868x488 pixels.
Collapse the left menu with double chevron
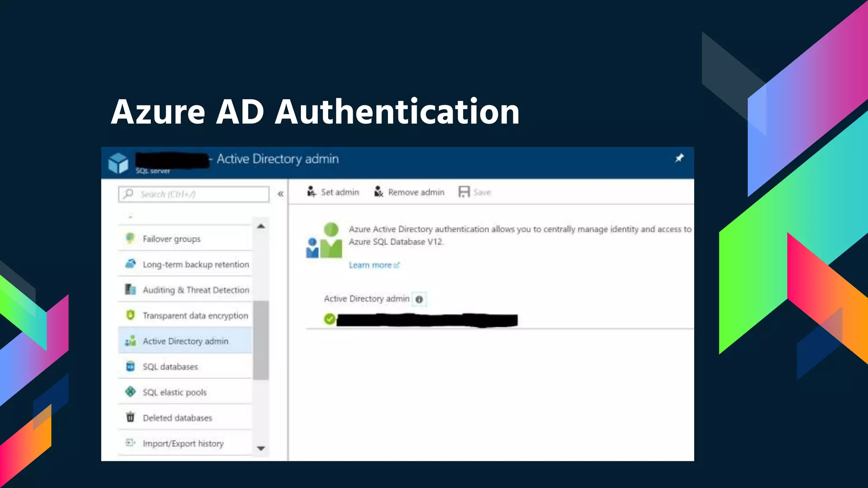tap(281, 194)
